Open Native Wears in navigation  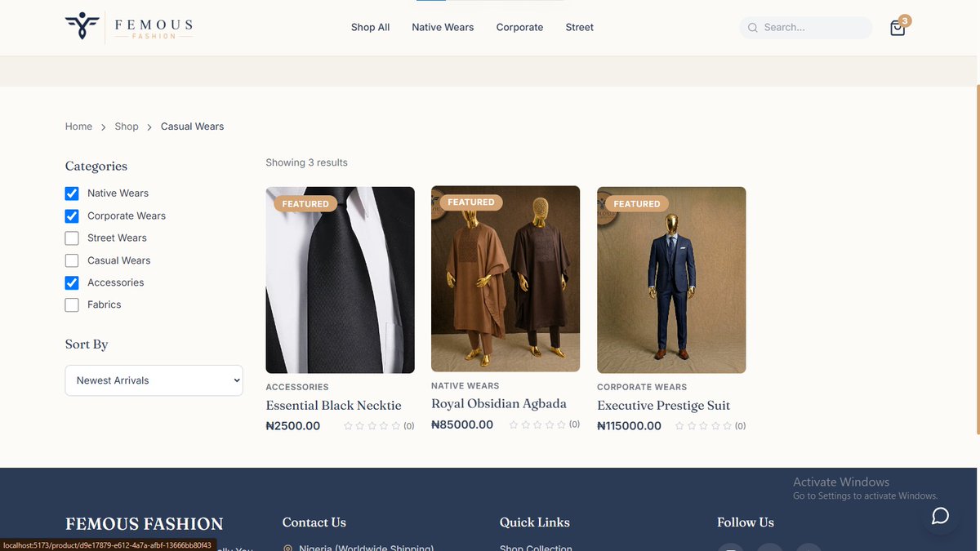coord(443,28)
